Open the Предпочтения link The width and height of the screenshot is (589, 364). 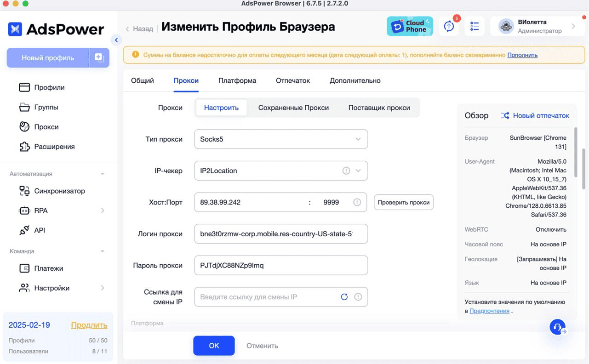point(489,311)
